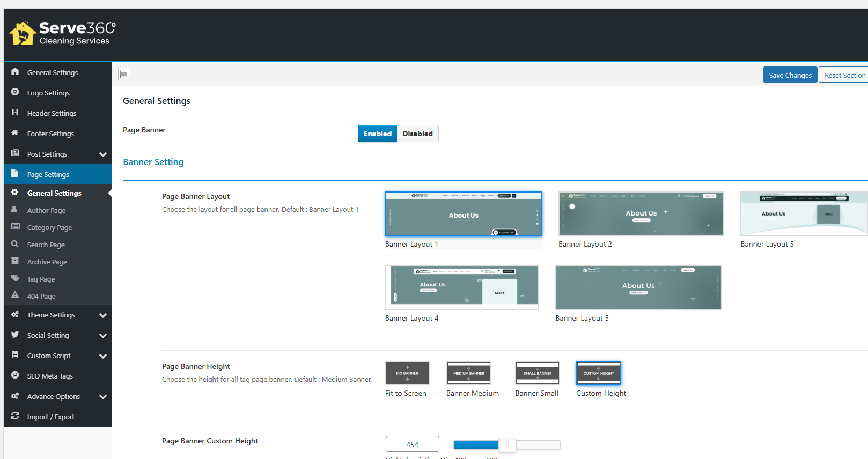The width and height of the screenshot is (868, 459).
Task: Click the Search Page magnifier icon
Action: click(x=15, y=244)
